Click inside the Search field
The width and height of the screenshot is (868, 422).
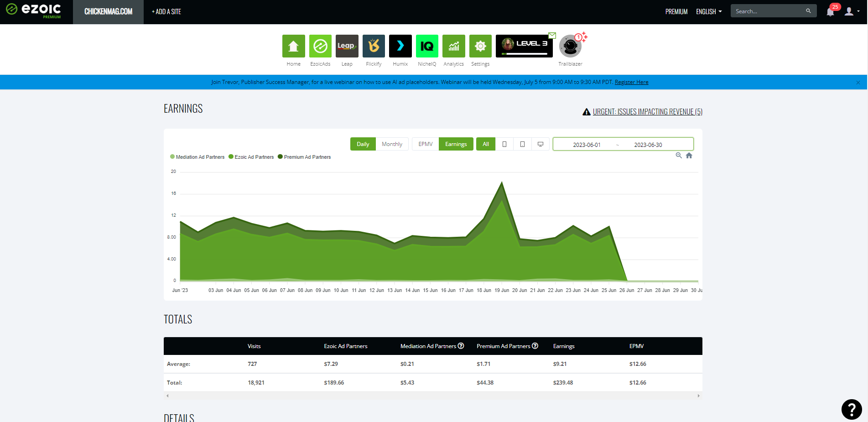[x=769, y=11]
